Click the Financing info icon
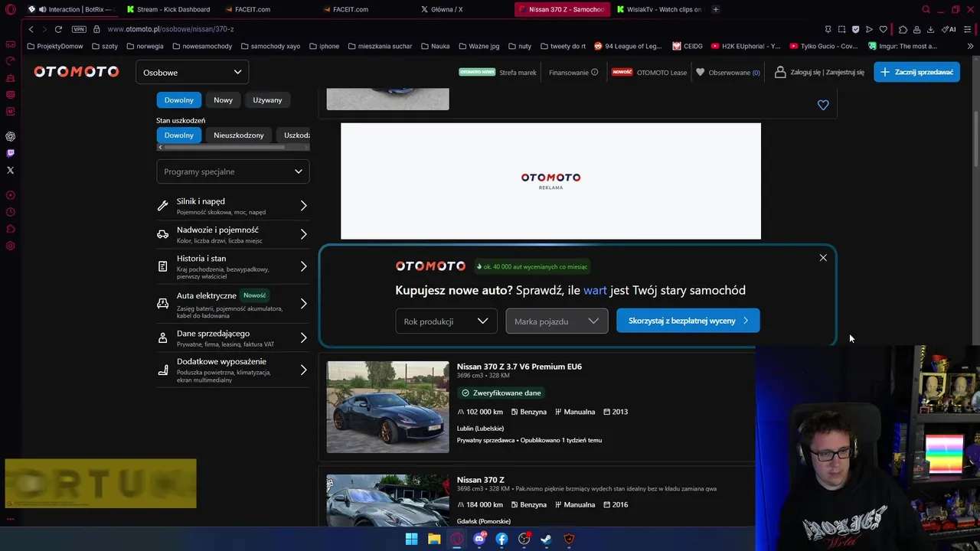Image resolution: width=980 pixels, height=551 pixels. 594,72
